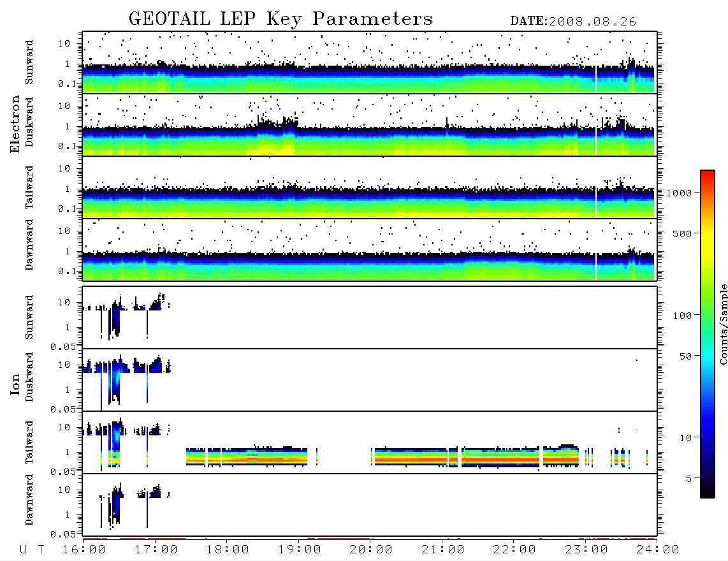Click the Electron Tailward spectrogram panel
The height and width of the screenshot is (561, 728).
370,187
